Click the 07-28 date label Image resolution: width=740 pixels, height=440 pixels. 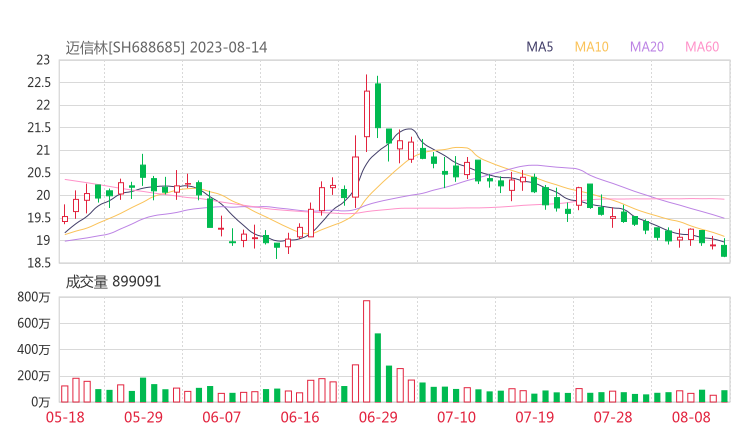(613, 417)
